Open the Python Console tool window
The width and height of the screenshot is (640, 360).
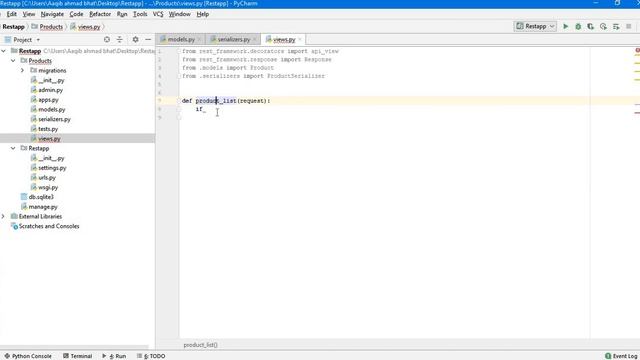tap(28, 356)
